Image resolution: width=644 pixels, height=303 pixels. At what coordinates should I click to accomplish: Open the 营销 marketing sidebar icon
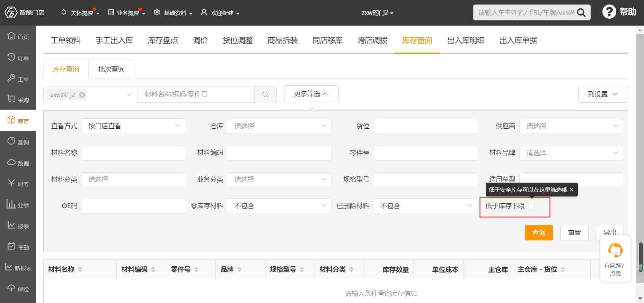(x=11, y=141)
